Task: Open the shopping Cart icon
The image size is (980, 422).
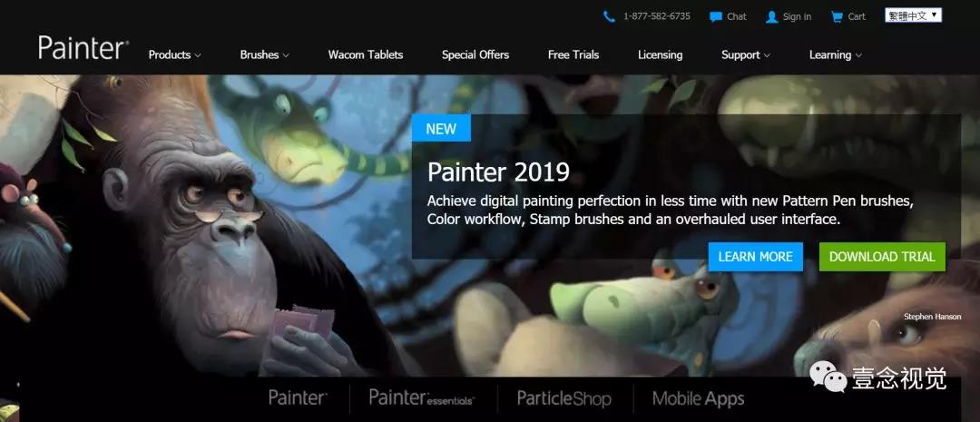Action: coord(837,17)
